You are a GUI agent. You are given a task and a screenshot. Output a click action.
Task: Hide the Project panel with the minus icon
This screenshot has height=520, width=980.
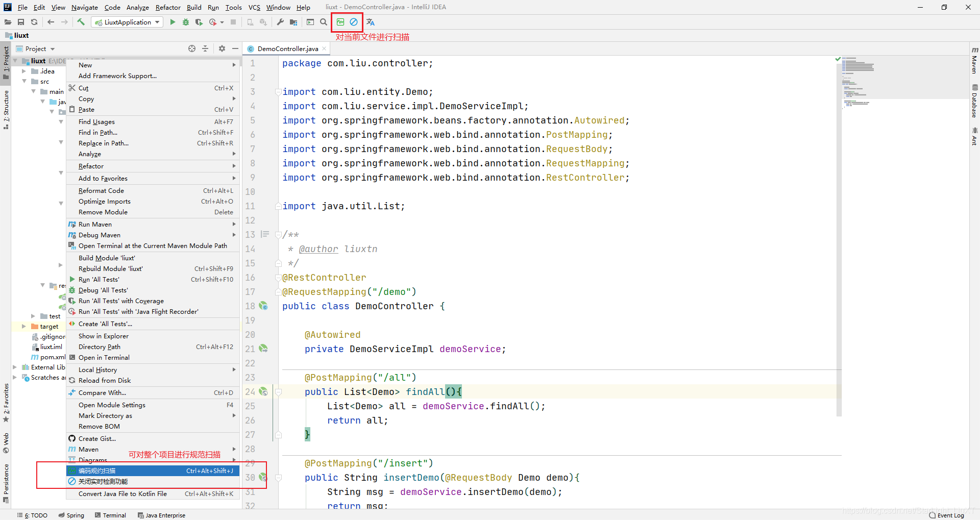coord(235,48)
